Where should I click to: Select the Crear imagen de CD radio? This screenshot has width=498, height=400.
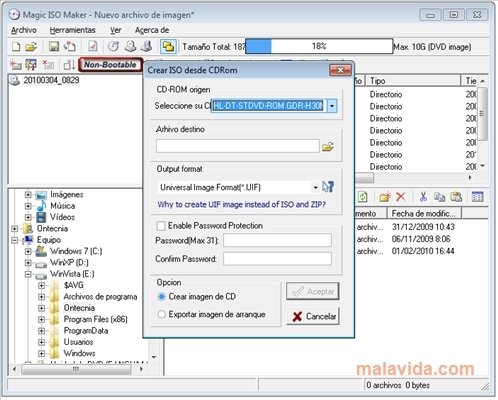161,297
